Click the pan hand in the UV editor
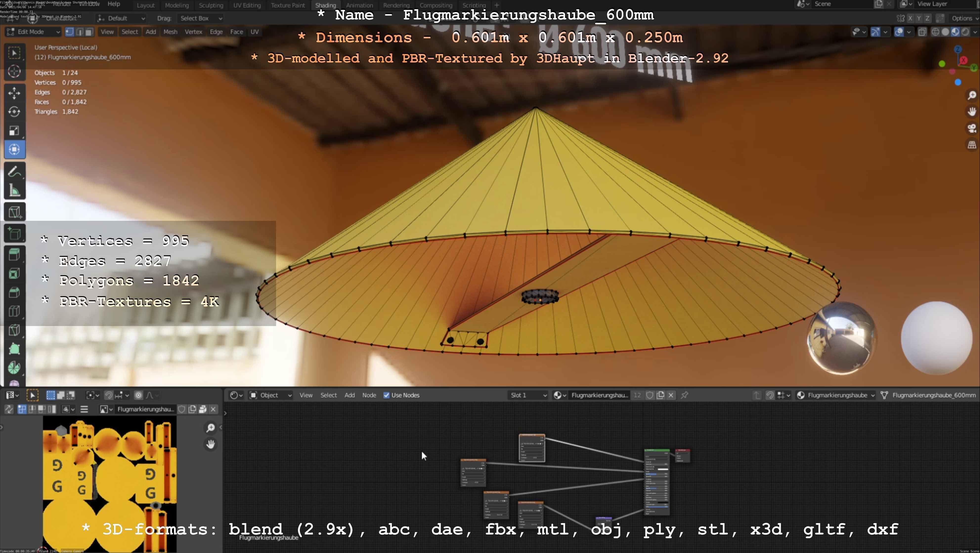The image size is (980, 553). (x=210, y=444)
